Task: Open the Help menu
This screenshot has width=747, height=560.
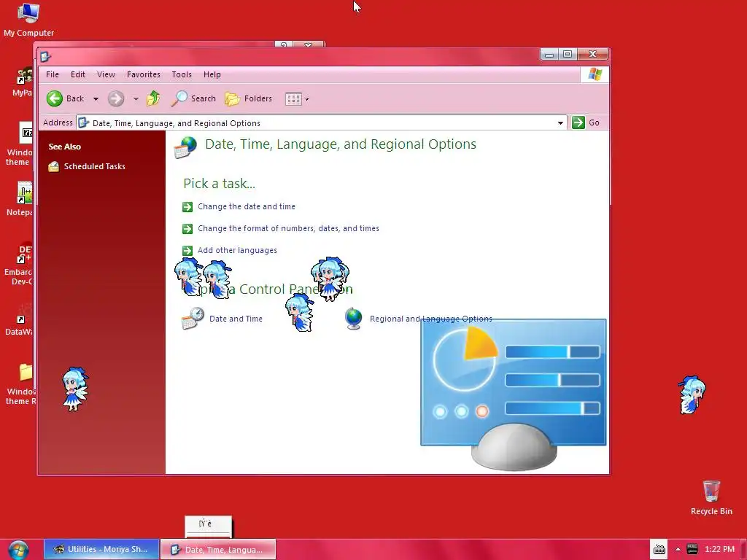Action: (212, 74)
